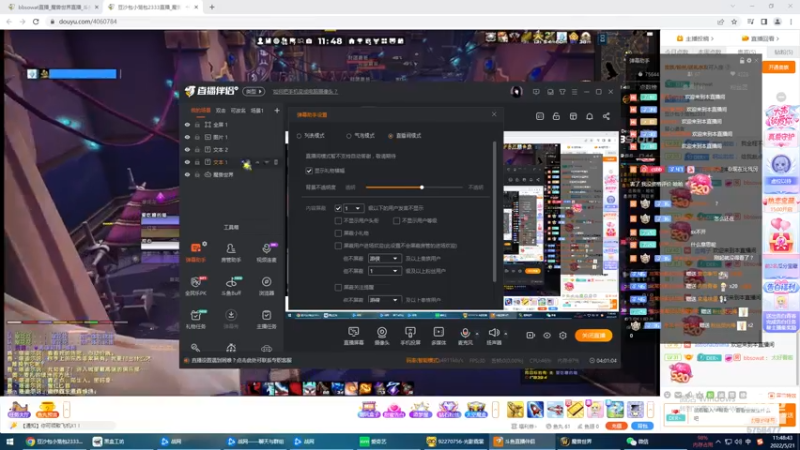Open user avatar in streaming app title bar
This screenshot has height=450, width=800.
(x=516, y=92)
